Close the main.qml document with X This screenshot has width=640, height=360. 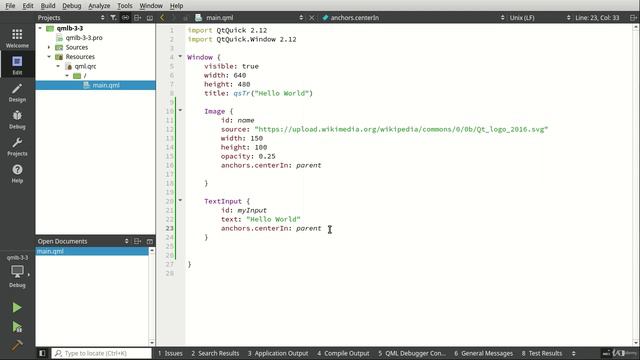311,18
